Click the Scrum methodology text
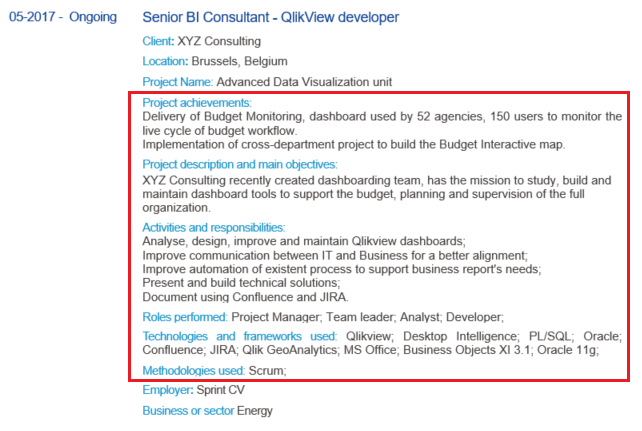The width and height of the screenshot is (642, 431). [267, 370]
